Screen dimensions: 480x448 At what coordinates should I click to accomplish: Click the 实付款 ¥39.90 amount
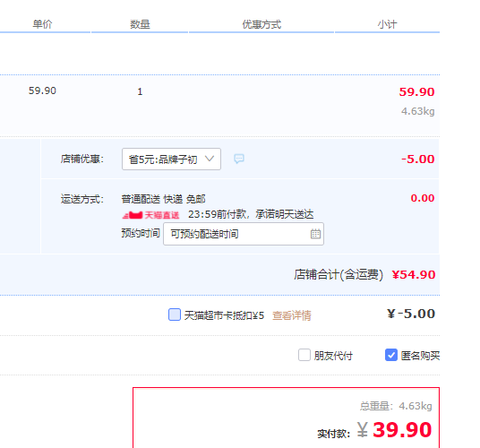pyautogui.click(x=395, y=430)
